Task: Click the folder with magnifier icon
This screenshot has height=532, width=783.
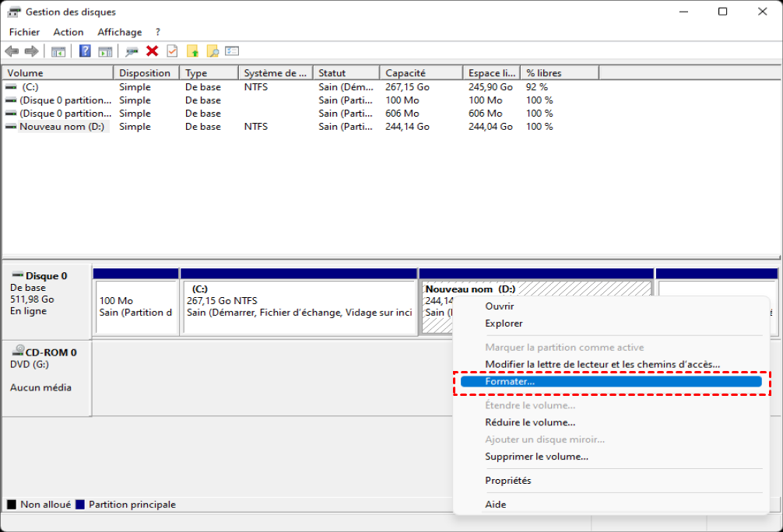Action: [212, 51]
